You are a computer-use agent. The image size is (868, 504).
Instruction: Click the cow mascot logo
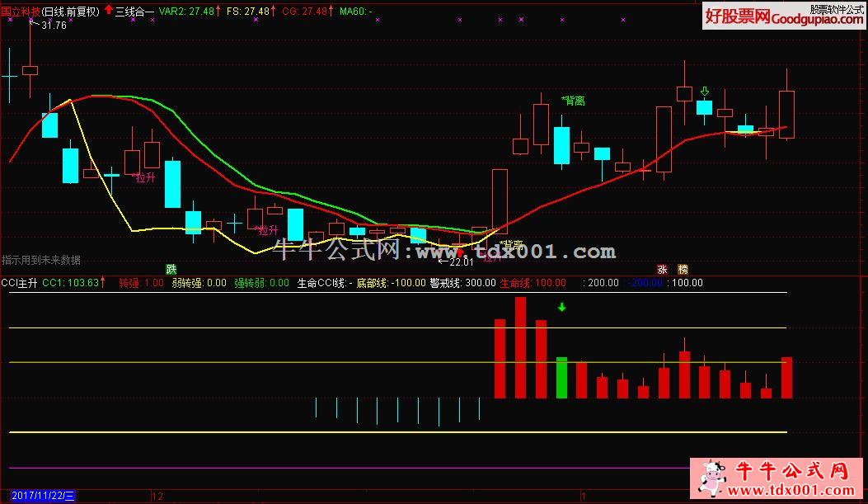[711, 478]
